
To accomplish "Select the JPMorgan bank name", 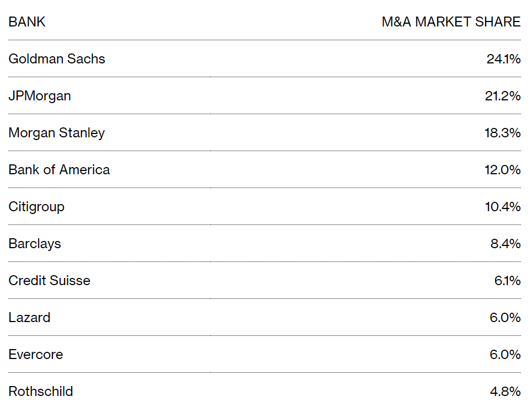I will click(40, 96).
